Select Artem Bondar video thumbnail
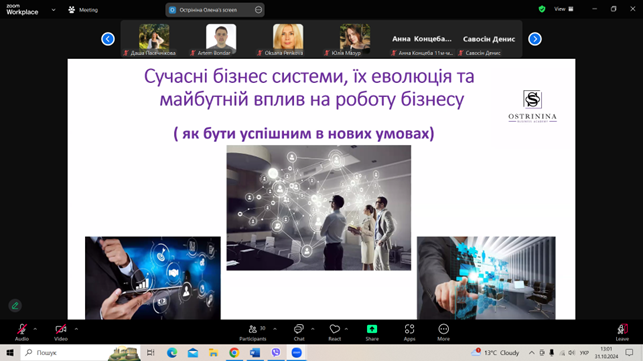The width and height of the screenshot is (643, 361). (221, 39)
